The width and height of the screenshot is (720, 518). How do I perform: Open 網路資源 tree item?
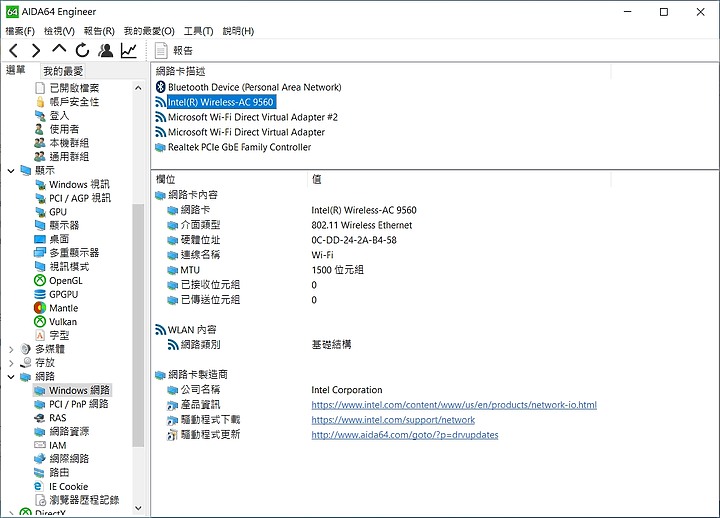pyautogui.click(x=62, y=432)
